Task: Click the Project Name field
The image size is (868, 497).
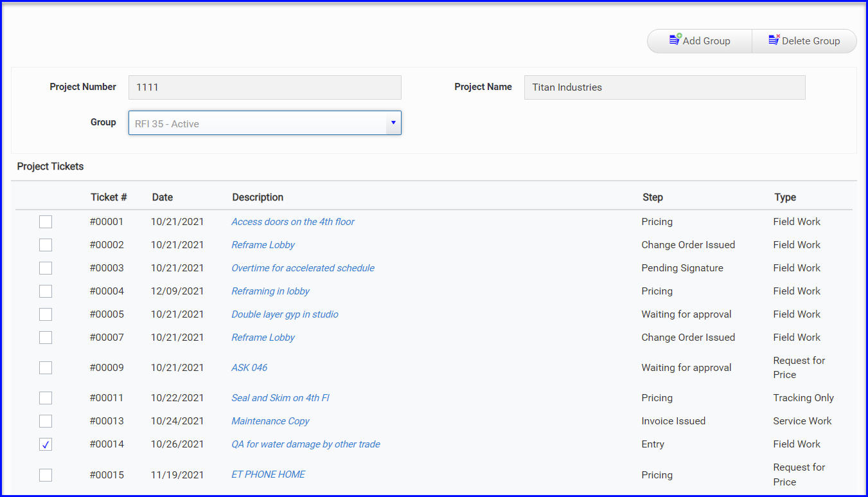Action: tap(664, 87)
